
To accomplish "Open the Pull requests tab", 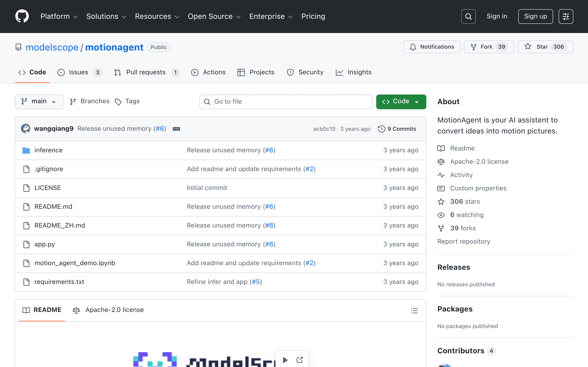I will pos(147,72).
